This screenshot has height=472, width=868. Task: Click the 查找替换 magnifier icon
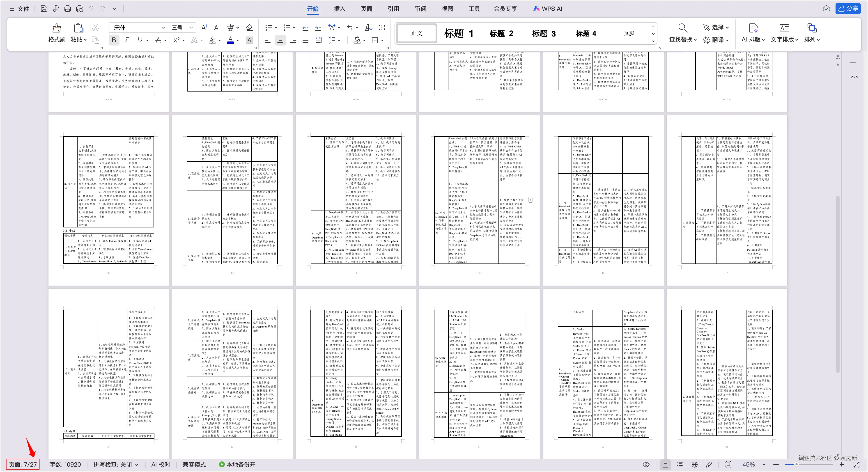(682, 28)
